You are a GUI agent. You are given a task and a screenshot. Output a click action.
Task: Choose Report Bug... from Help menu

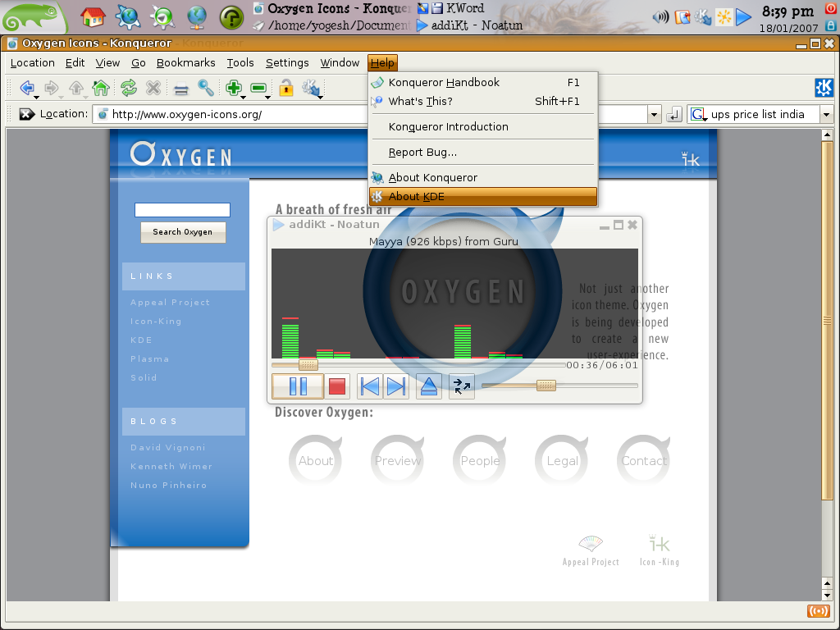tap(483, 152)
